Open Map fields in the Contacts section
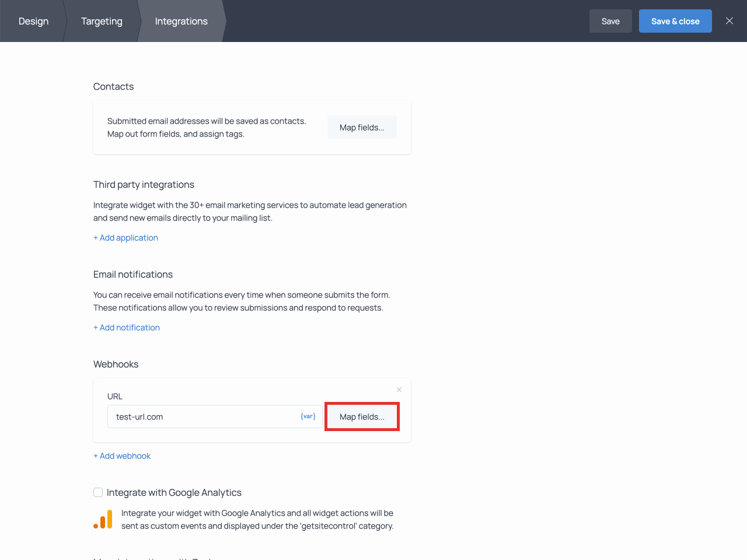 click(362, 127)
